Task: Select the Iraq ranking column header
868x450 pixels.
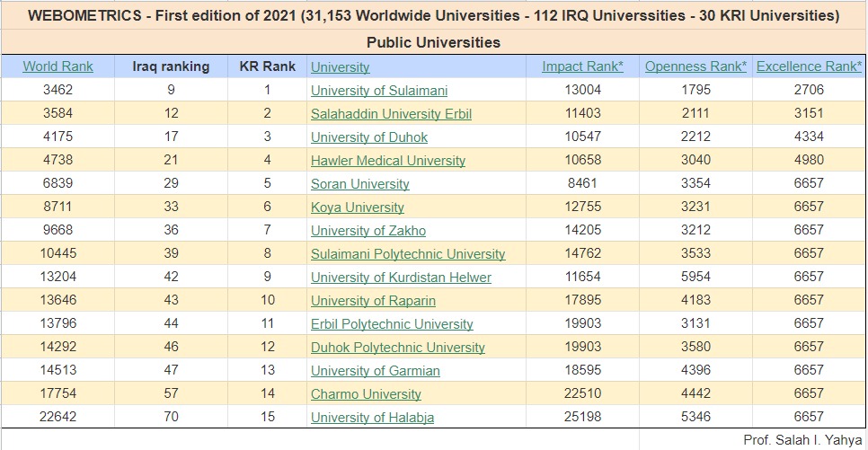Action: [171, 66]
